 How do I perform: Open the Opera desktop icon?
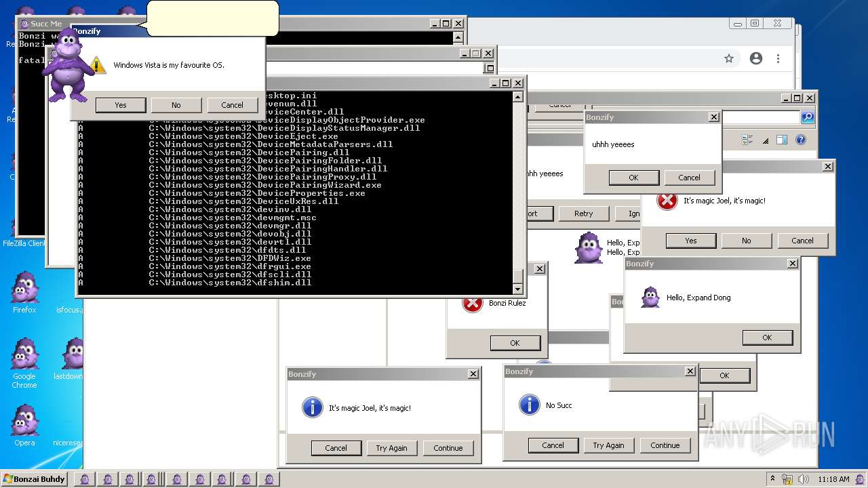click(24, 426)
